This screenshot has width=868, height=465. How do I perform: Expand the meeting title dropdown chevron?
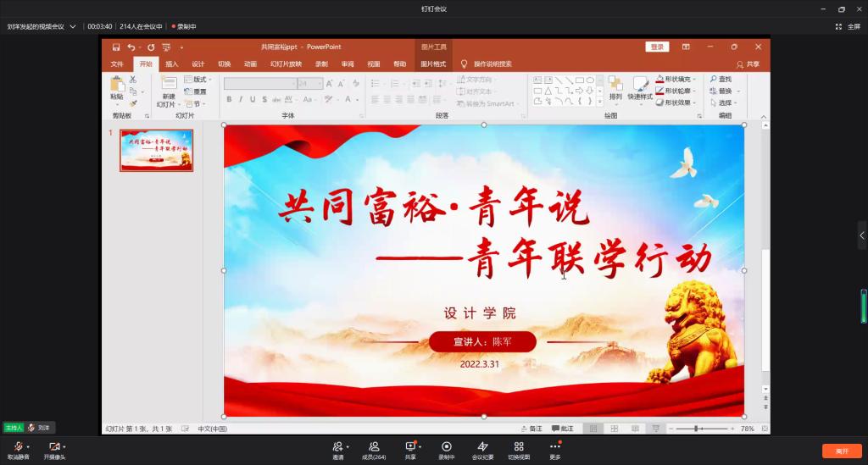[73, 26]
